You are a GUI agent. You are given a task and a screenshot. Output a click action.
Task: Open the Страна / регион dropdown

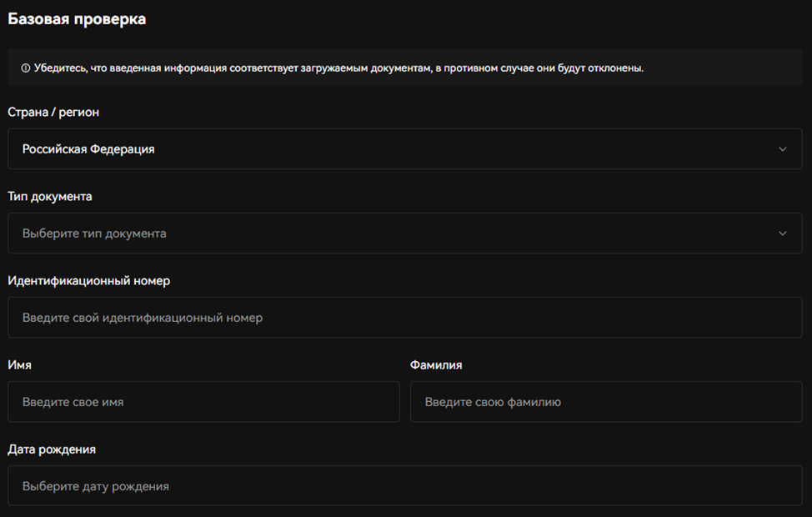tap(404, 149)
